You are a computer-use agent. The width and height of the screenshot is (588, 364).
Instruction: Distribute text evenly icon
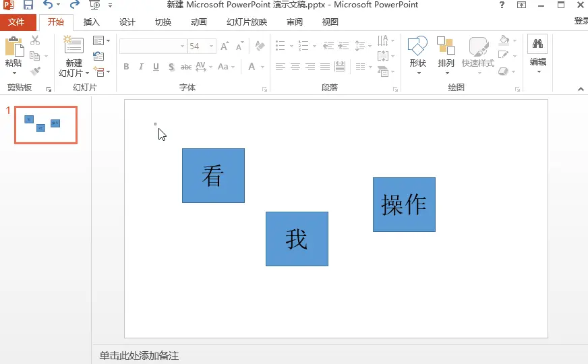point(340,67)
